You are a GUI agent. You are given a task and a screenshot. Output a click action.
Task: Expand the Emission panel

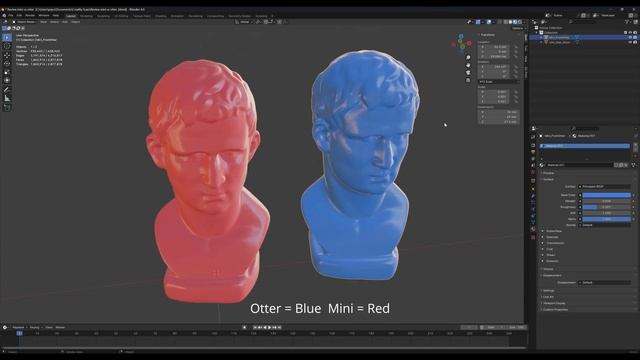point(552,261)
